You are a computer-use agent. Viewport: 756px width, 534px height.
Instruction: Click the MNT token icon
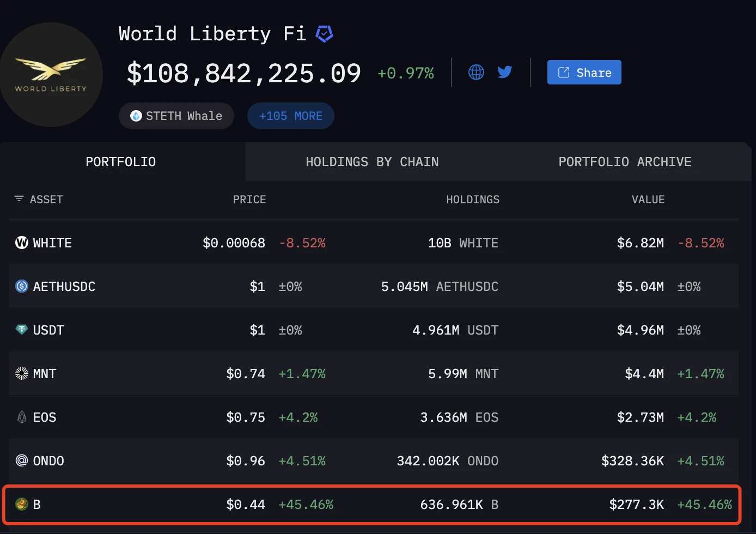click(21, 373)
